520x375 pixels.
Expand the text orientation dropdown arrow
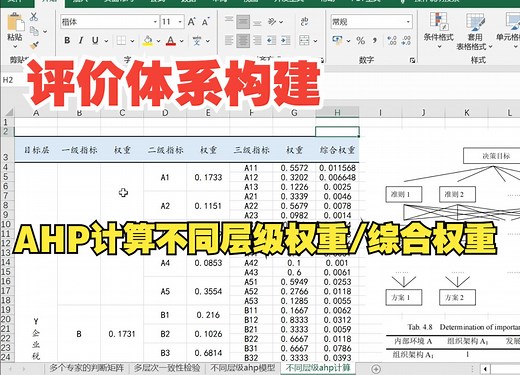[281, 22]
